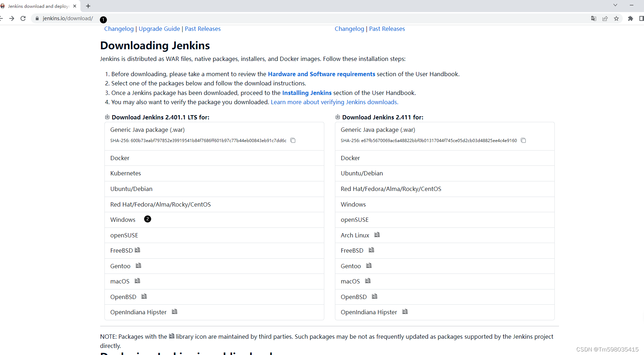Select openSUSE under weekly downloads
This screenshot has height=355, width=644.
(x=445, y=220)
